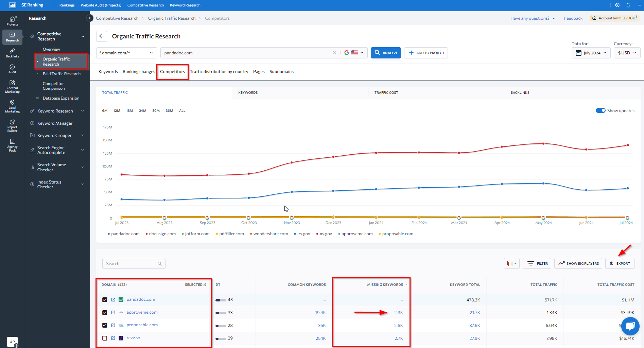644x348 pixels.
Task: Open the $ USD currency dropdown
Action: click(627, 53)
